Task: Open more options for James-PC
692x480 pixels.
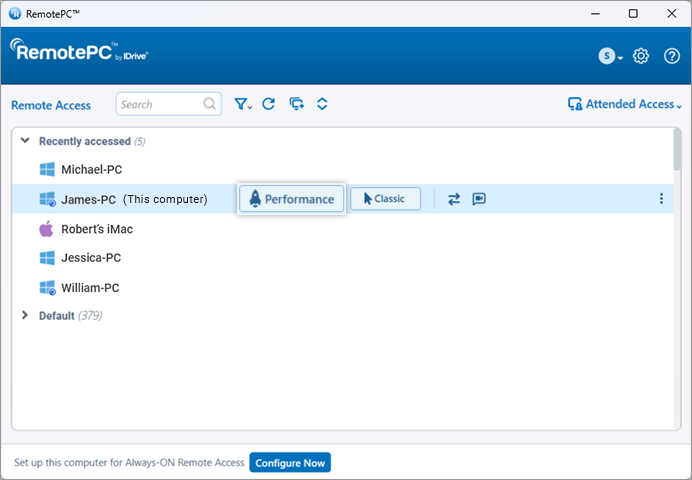Action: [x=661, y=199]
